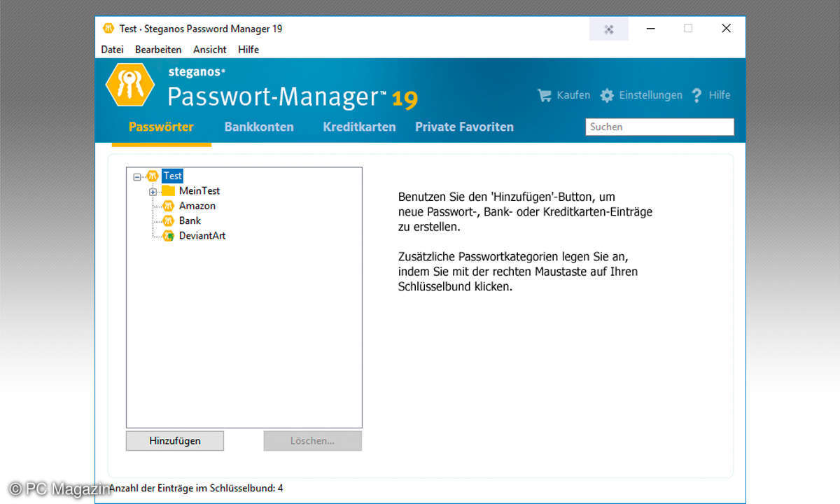Select the Bank tree label
The width and height of the screenshot is (840, 504).
190,220
